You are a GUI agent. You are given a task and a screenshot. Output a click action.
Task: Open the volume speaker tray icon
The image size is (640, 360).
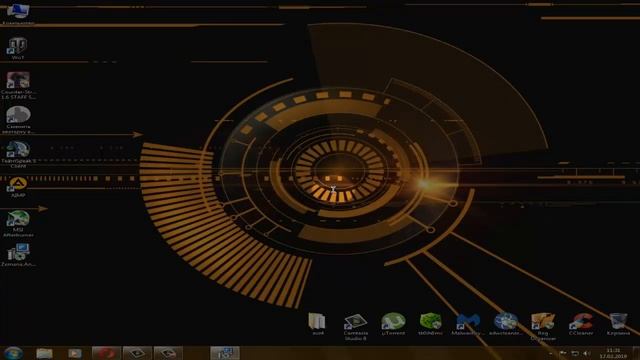(587, 353)
